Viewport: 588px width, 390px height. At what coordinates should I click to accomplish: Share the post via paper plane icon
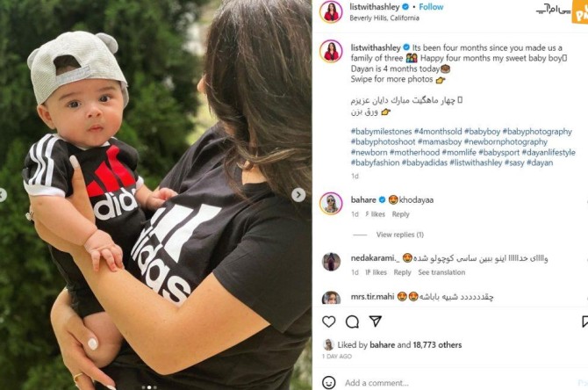coord(376,321)
